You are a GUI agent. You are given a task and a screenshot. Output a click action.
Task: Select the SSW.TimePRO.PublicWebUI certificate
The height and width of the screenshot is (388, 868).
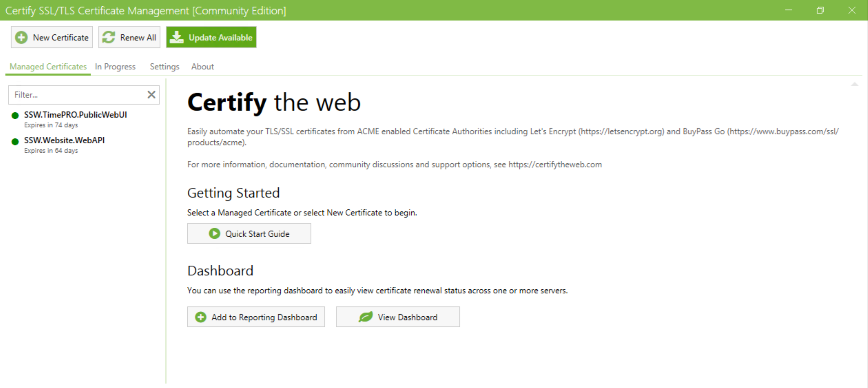pos(76,115)
